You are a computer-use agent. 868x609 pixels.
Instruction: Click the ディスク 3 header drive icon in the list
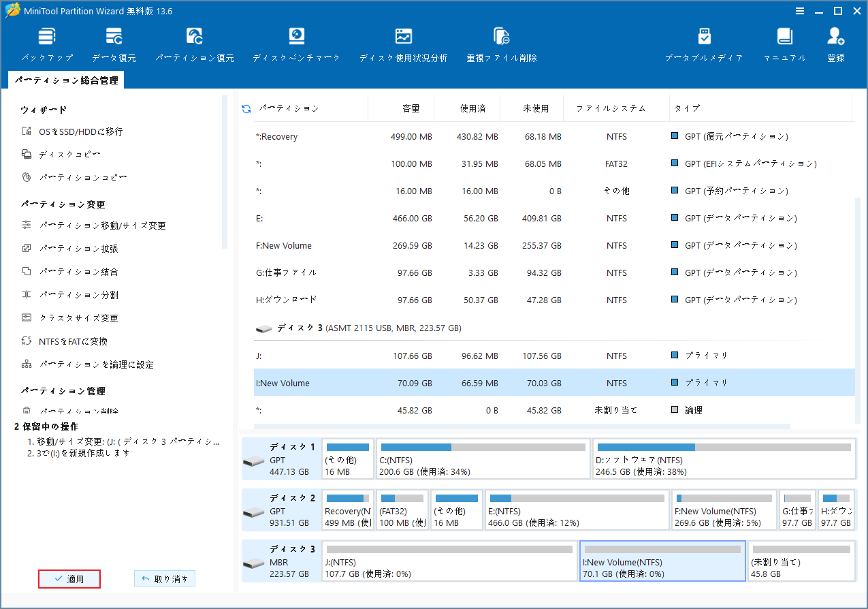pos(263,328)
